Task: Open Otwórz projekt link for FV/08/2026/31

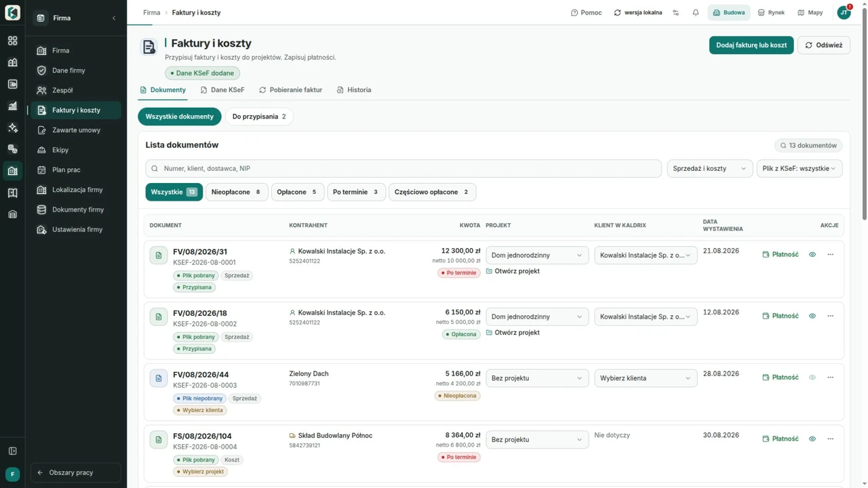Action: [513, 272]
